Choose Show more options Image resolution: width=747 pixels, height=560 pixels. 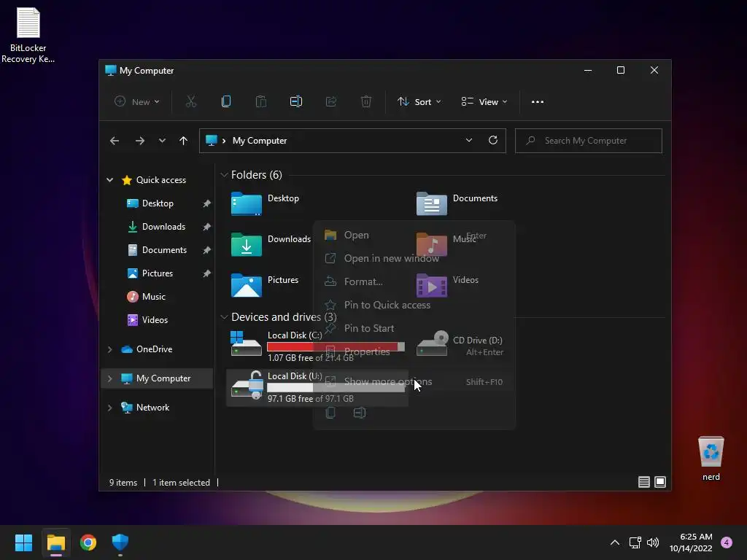414,381
